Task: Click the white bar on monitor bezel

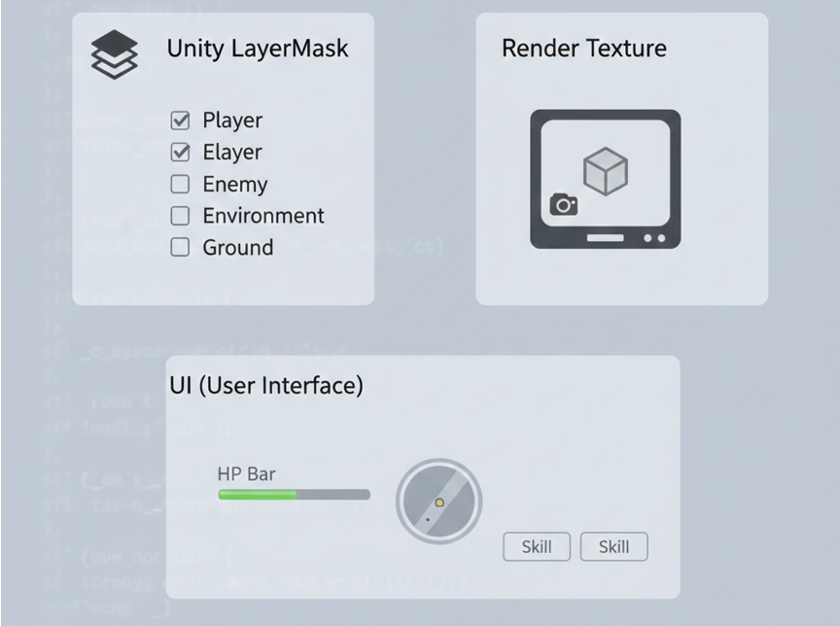Action: 606,238
